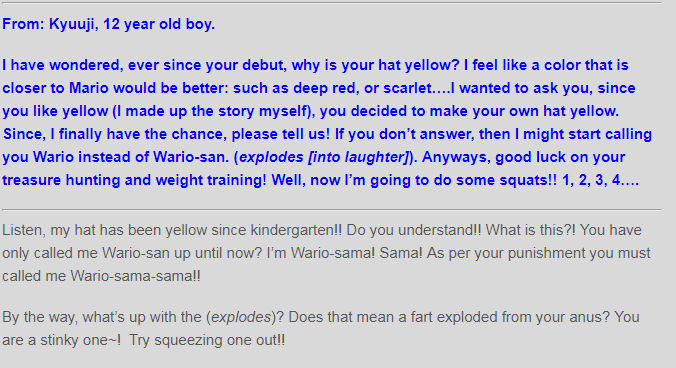
Task: Click the phrase "Do you understand!!"
Action: coord(414,230)
